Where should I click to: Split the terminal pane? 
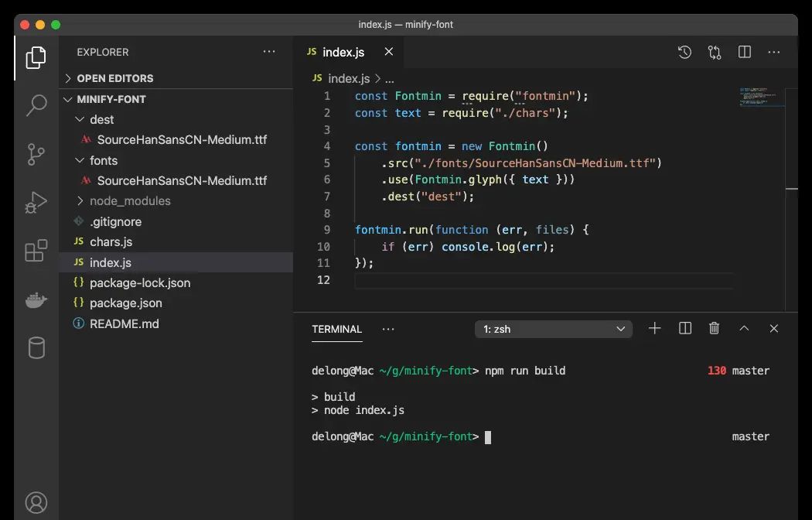pos(685,329)
